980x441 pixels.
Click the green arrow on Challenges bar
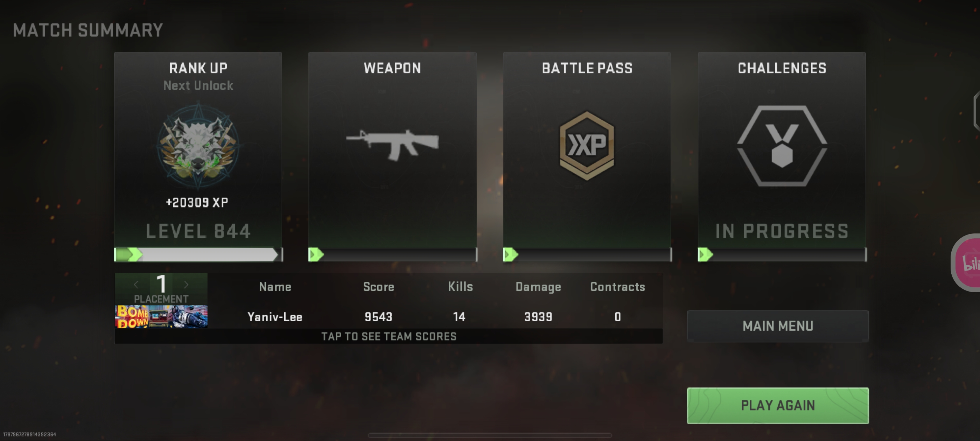706,254
